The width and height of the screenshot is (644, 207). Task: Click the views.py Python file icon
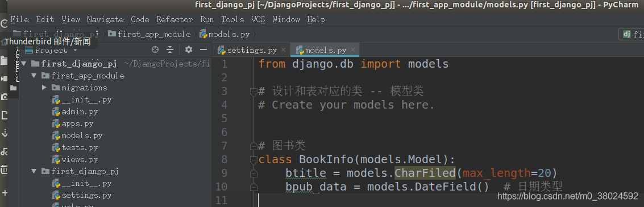[56, 159]
